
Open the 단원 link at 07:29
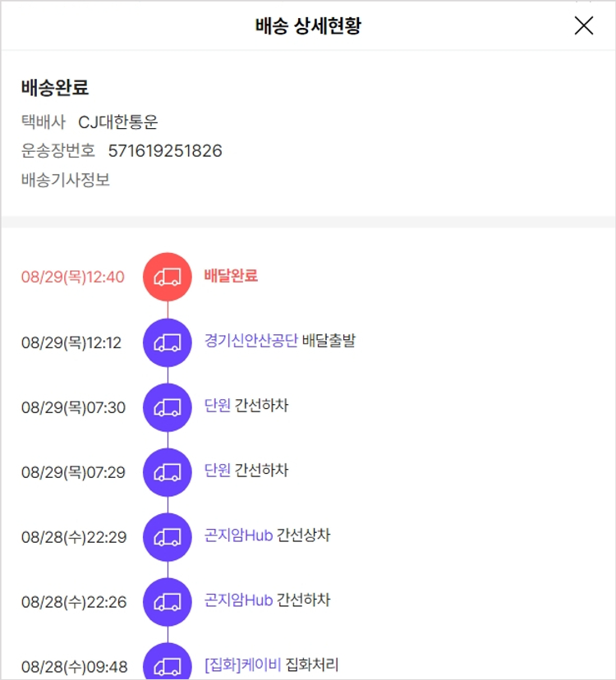[x=218, y=471]
